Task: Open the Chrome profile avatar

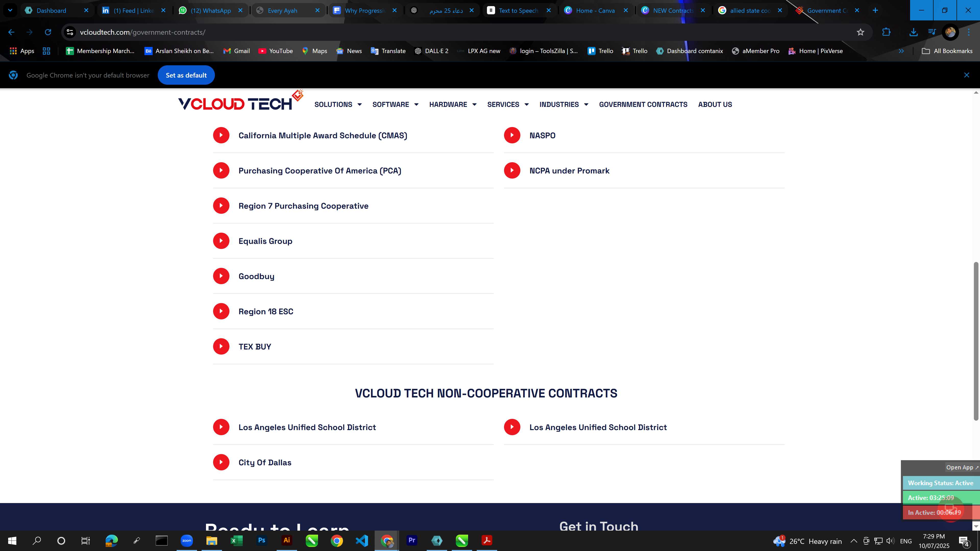Action: 950,32
